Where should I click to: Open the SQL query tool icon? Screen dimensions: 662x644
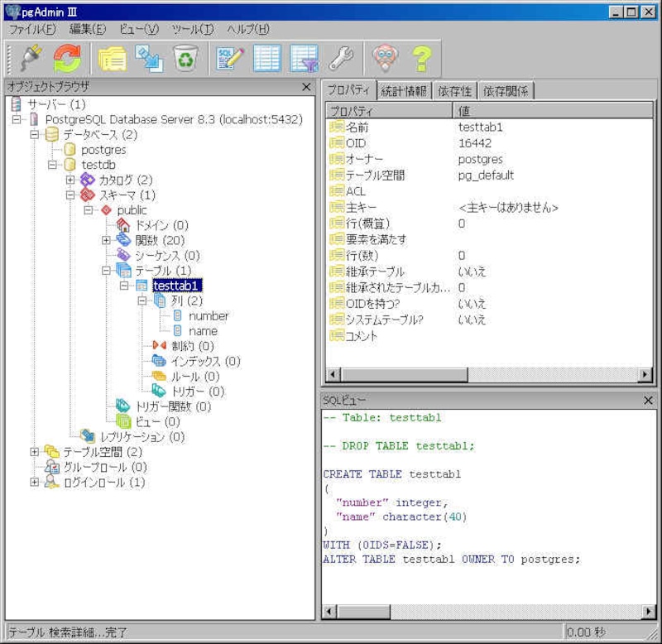229,59
